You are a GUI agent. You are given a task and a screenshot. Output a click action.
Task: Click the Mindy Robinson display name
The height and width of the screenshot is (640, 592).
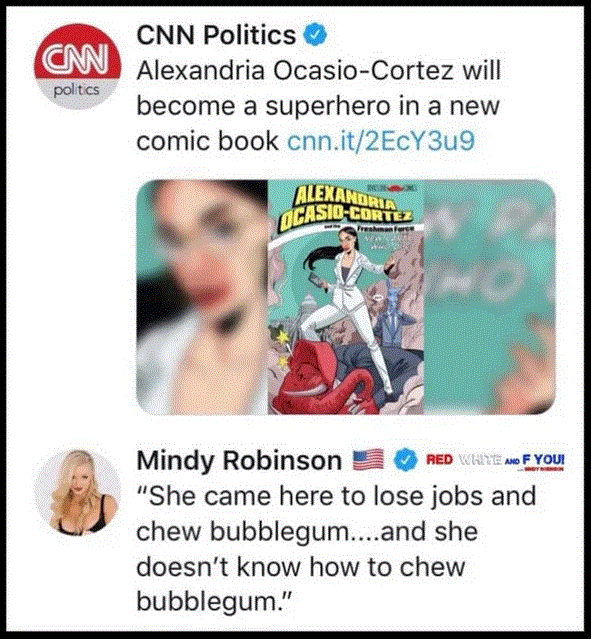239,460
